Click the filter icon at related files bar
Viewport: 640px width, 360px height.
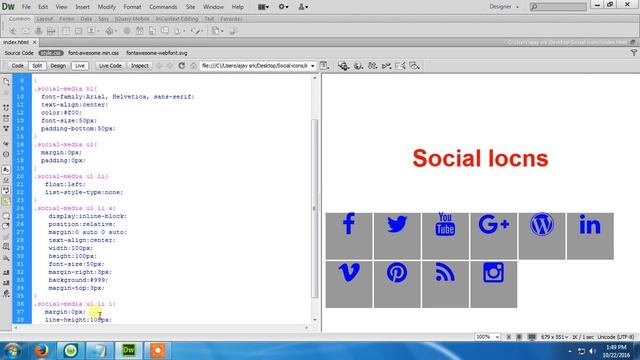point(633,53)
